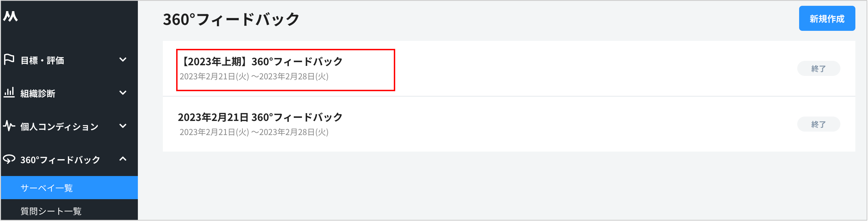Click the app logo in the sidebar
Screen dimensions: 868x221
click(10, 16)
